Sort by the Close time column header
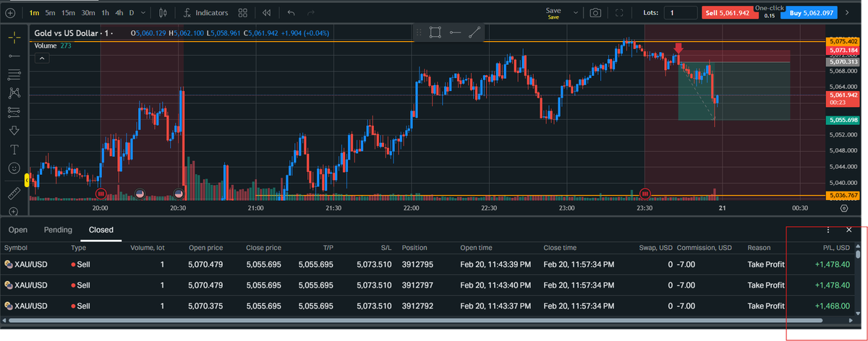The image size is (868, 341). (x=560, y=248)
